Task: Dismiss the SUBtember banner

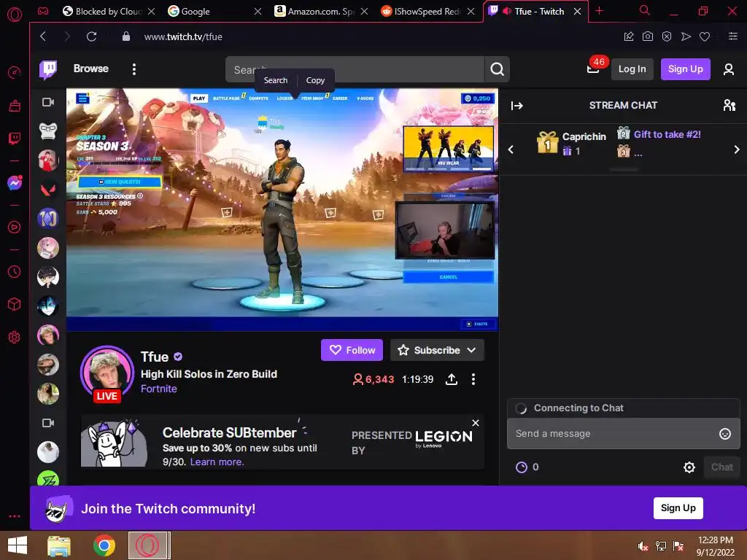Action: coord(476,423)
